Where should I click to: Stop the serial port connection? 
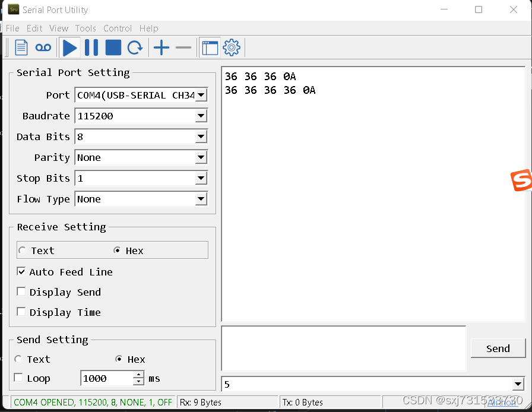[x=113, y=47]
